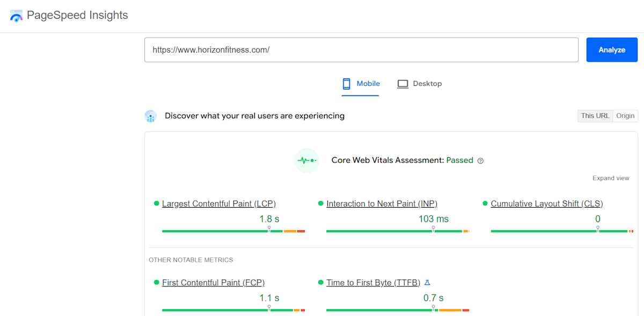Image resolution: width=644 pixels, height=316 pixels.
Task: Click 'Discover what your real users are experiencing'
Action: (x=254, y=116)
